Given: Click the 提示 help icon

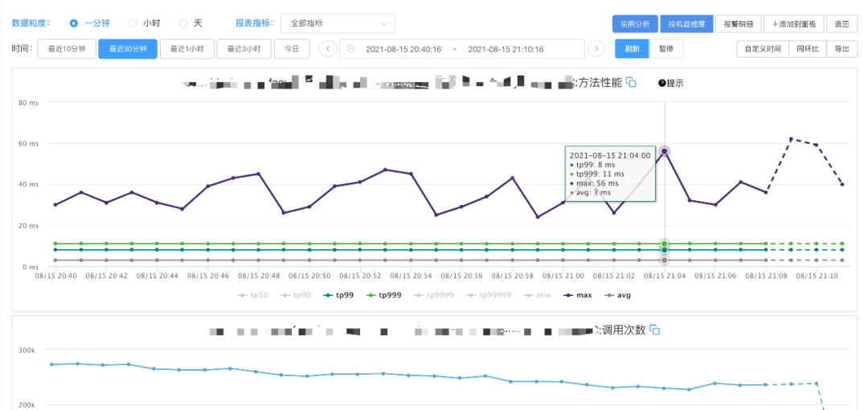Looking at the screenshot, I should click(x=662, y=83).
